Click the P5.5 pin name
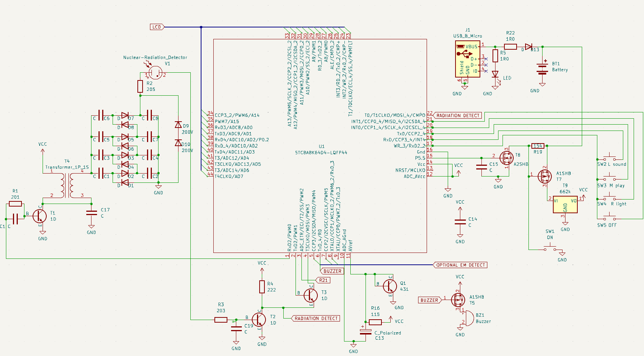Image resolution: width=644 pixels, height=356 pixels. [420, 158]
